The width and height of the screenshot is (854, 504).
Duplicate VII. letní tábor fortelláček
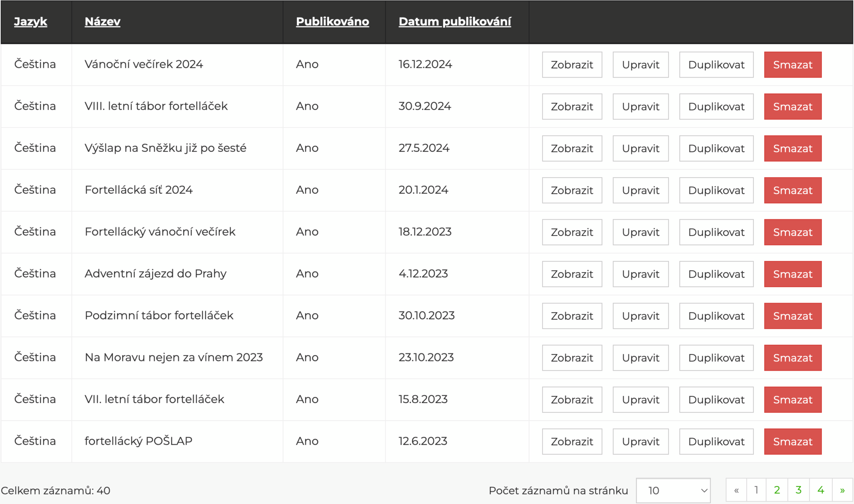[716, 400]
